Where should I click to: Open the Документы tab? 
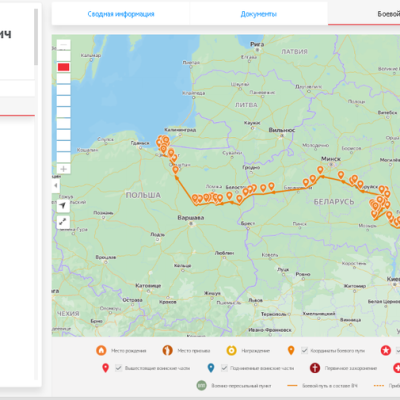[259, 14]
